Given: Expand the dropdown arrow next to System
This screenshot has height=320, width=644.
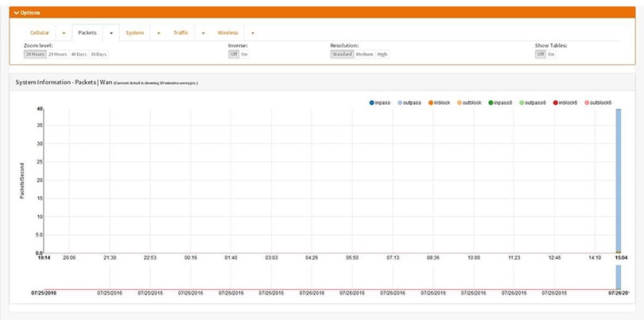Looking at the screenshot, I should [x=158, y=33].
